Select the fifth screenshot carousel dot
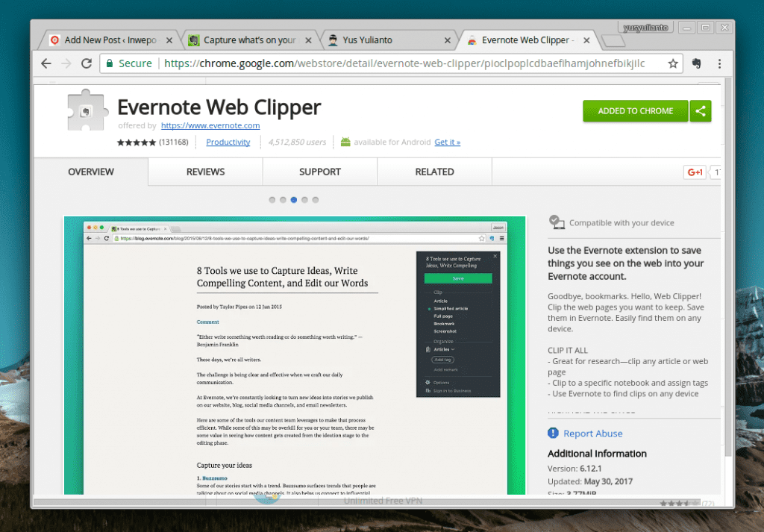This screenshot has width=764, height=532. click(316, 200)
